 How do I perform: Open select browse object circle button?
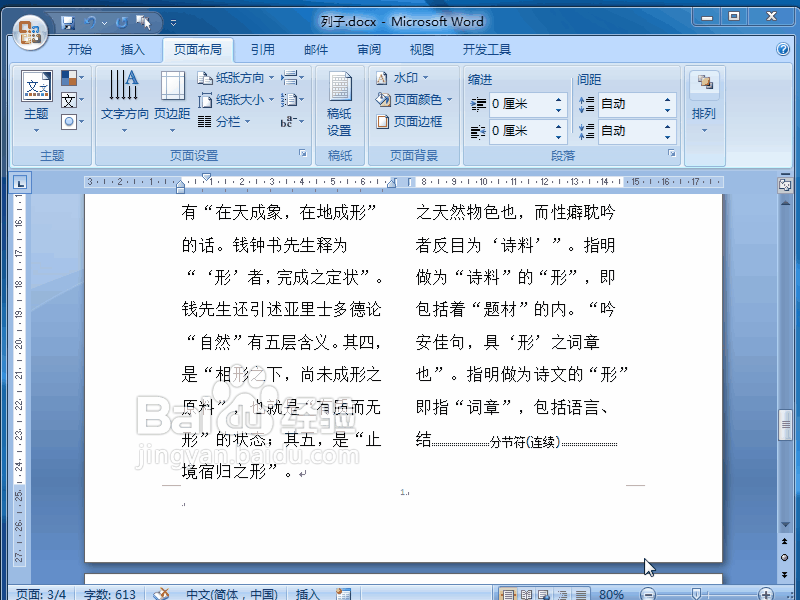pos(785,557)
